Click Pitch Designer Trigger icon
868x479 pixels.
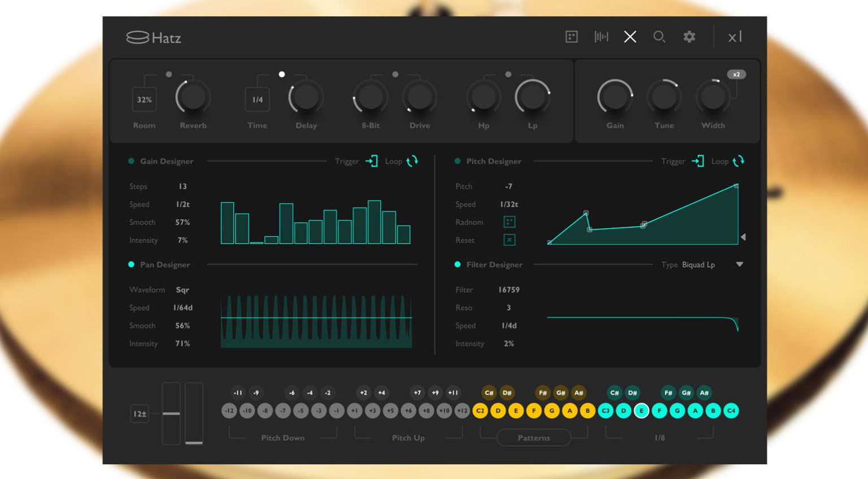[698, 161]
